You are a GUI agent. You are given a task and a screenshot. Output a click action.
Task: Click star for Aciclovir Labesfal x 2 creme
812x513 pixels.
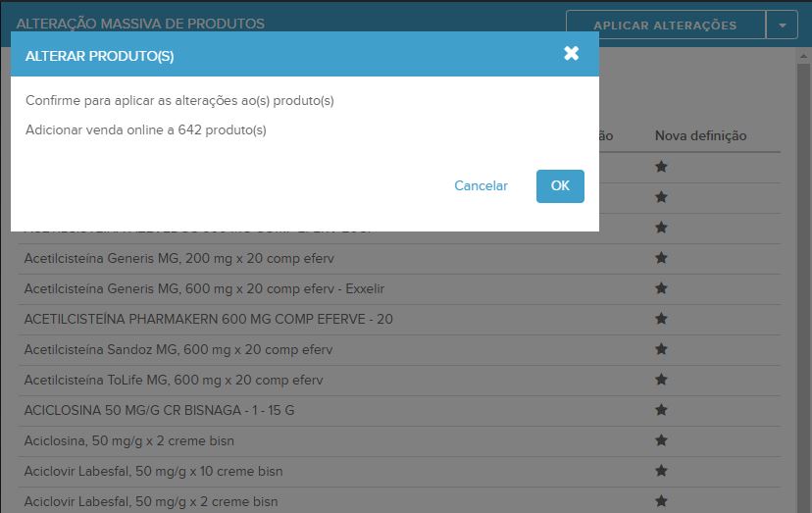(x=661, y=501)
